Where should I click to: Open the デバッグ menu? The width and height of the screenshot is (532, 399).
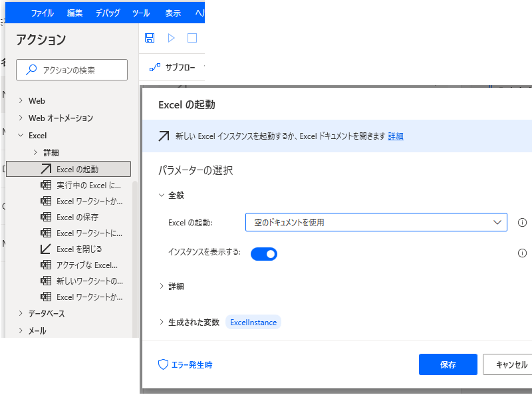pos(108,13)
